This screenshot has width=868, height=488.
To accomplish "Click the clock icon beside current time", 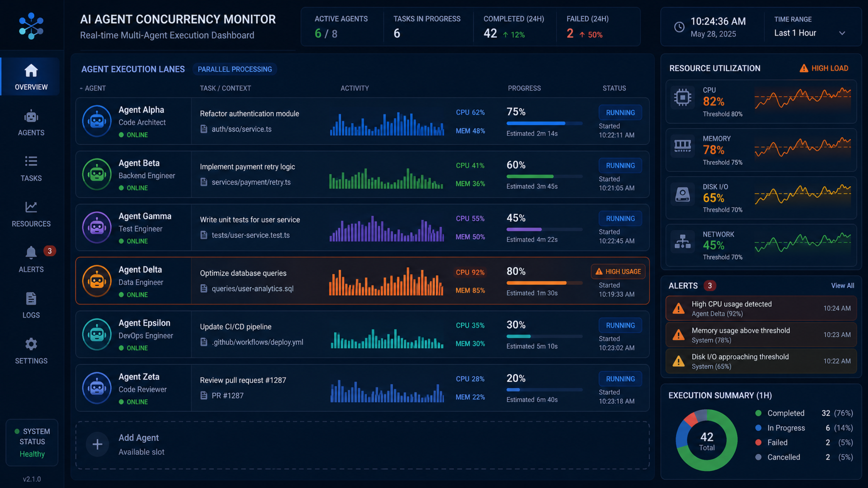I will 679,27.
